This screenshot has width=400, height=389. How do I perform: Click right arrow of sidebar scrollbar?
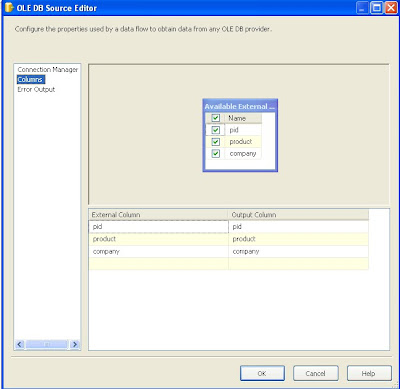click(x=75, y=344)
